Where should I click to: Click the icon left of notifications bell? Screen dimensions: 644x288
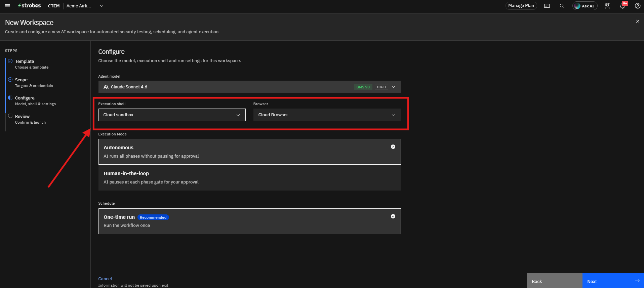(607, 6)
